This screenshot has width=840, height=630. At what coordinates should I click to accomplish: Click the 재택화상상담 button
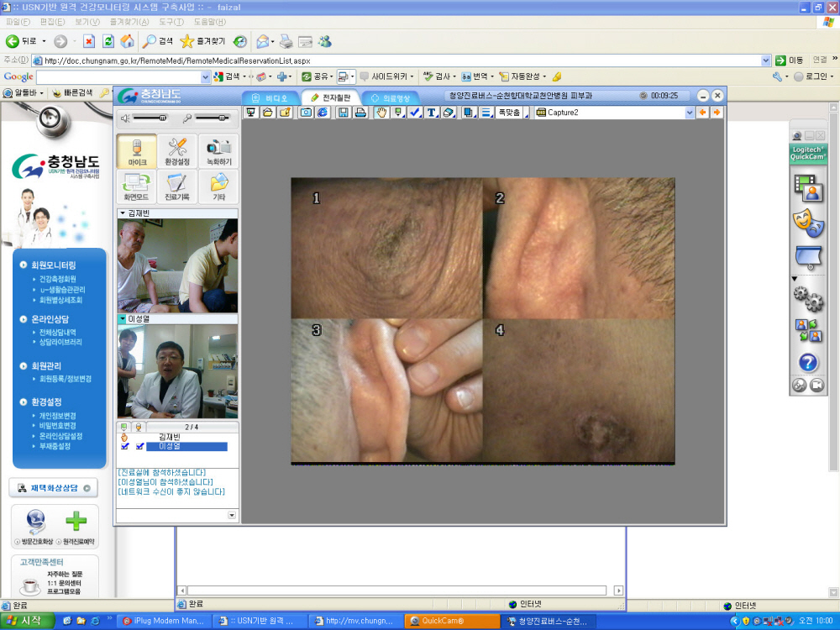(x=54, y=488)
